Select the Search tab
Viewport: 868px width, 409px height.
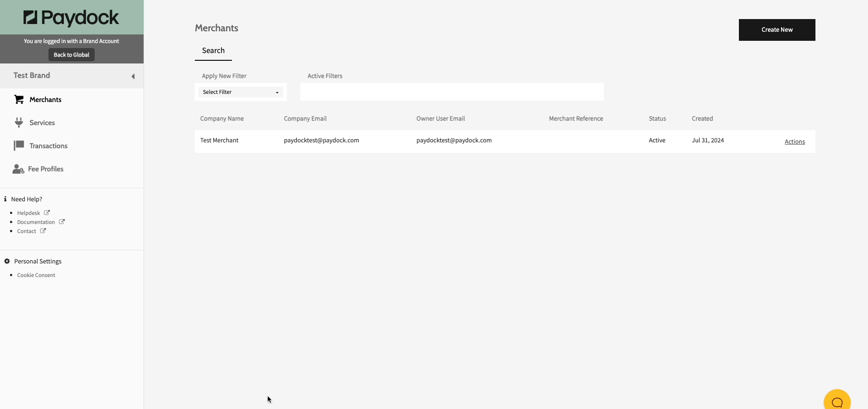pos(213,51)
